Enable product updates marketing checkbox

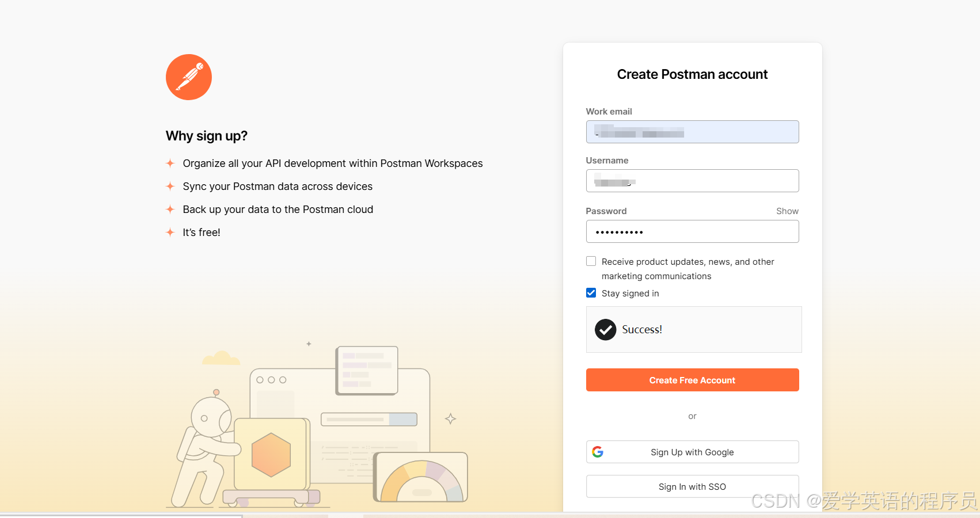[591, 261]
